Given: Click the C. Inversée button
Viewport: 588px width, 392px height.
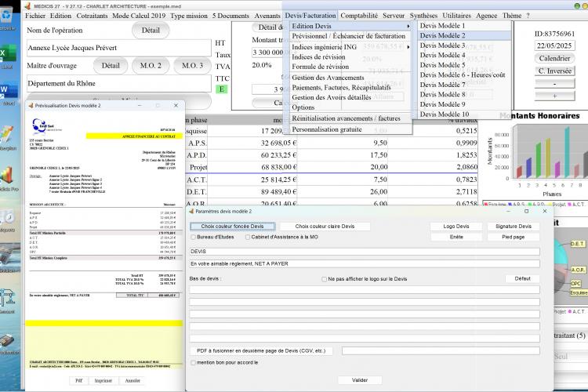Looking at the screenshot, I should 554,71.
